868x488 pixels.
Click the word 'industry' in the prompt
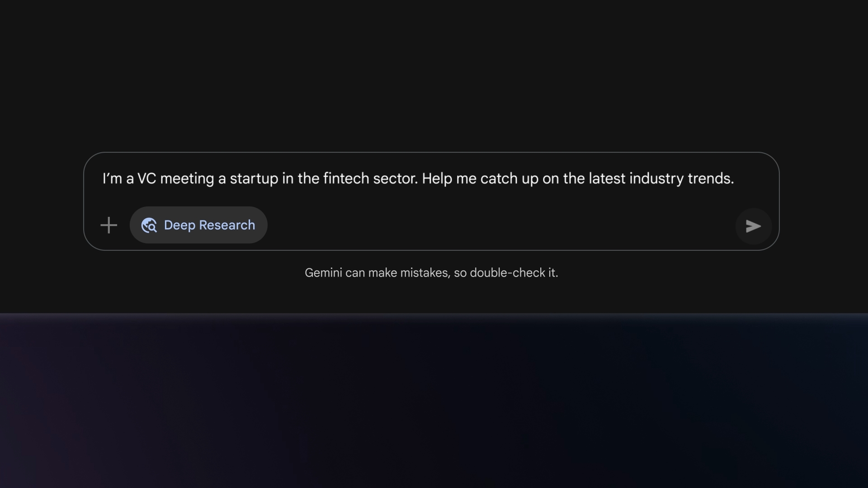[x=656, y=178]
